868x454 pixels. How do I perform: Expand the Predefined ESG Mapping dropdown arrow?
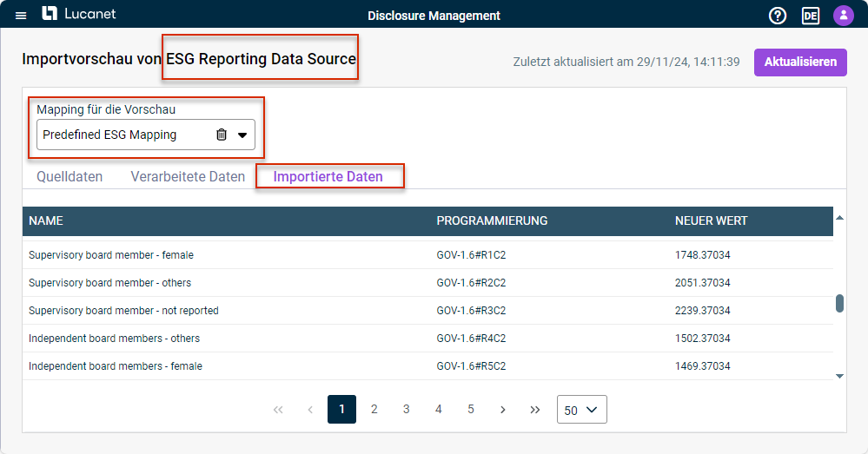coord(242,135)
